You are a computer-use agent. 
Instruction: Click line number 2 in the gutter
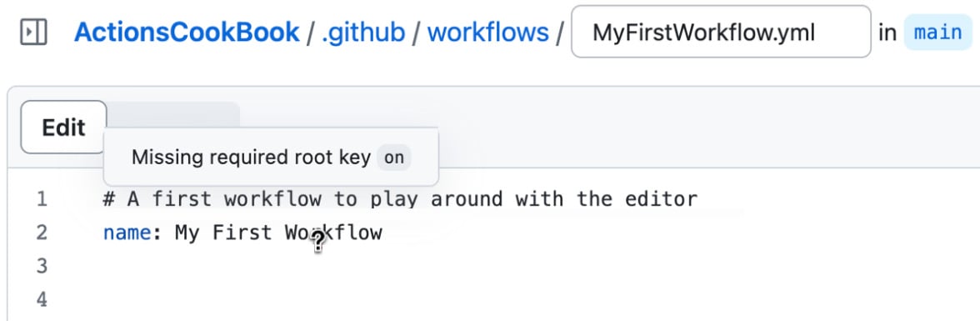(x=42, y=233)
